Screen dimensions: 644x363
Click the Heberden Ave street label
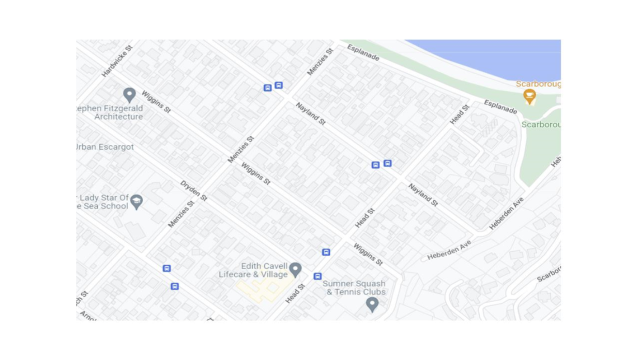point(449,250)
